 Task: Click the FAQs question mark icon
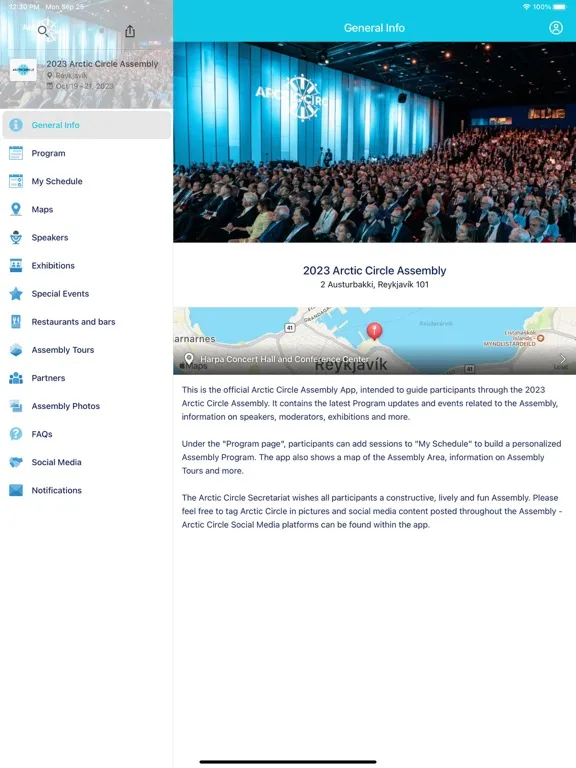16,434
